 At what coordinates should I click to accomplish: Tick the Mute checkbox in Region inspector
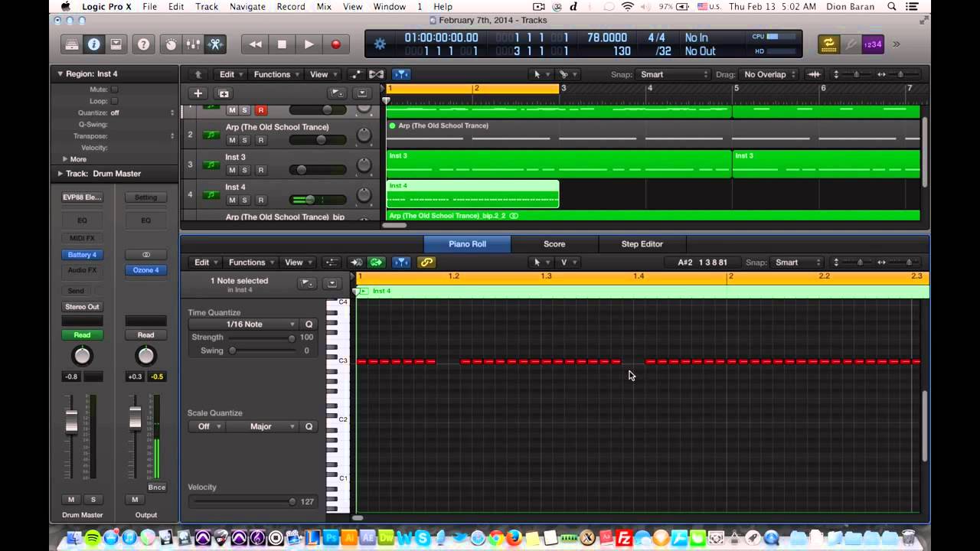pyautogui.click(x=114, y=90)
